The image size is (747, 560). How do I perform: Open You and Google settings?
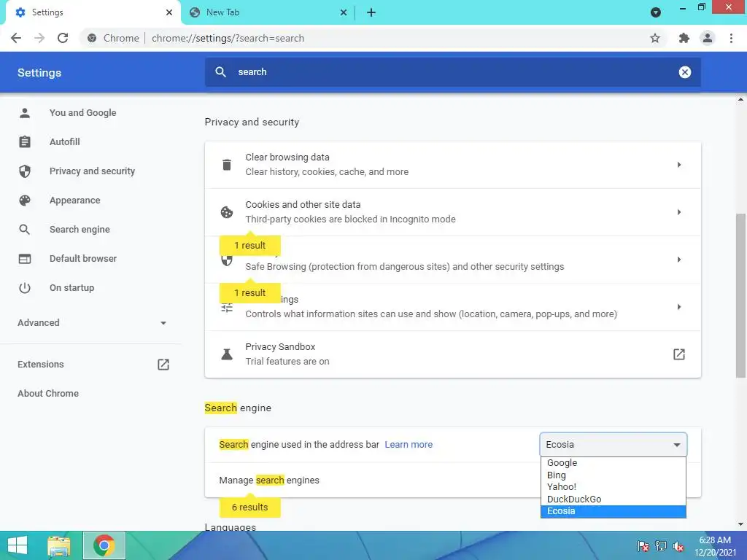83,113
